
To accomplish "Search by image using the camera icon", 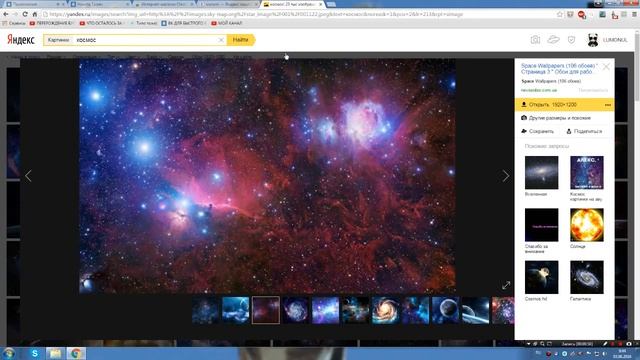I will pyautogui.click(x=535, y=40).
